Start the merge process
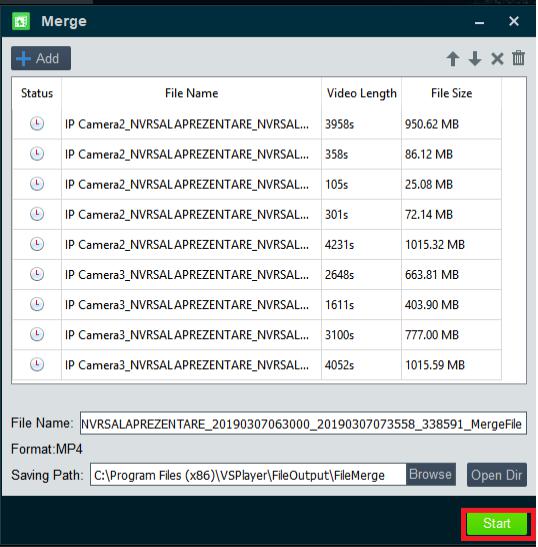The height and width of the screenshot is (547, 538). [497, 523]
